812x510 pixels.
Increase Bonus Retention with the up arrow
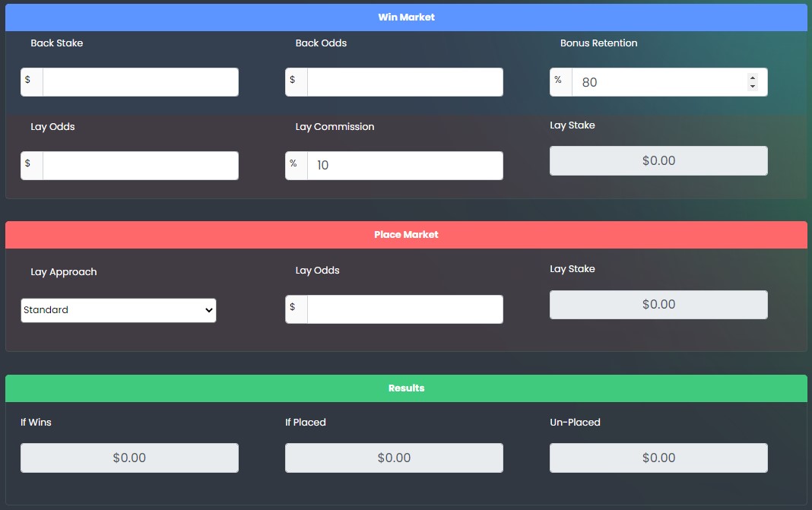click(x=753, y=78)
